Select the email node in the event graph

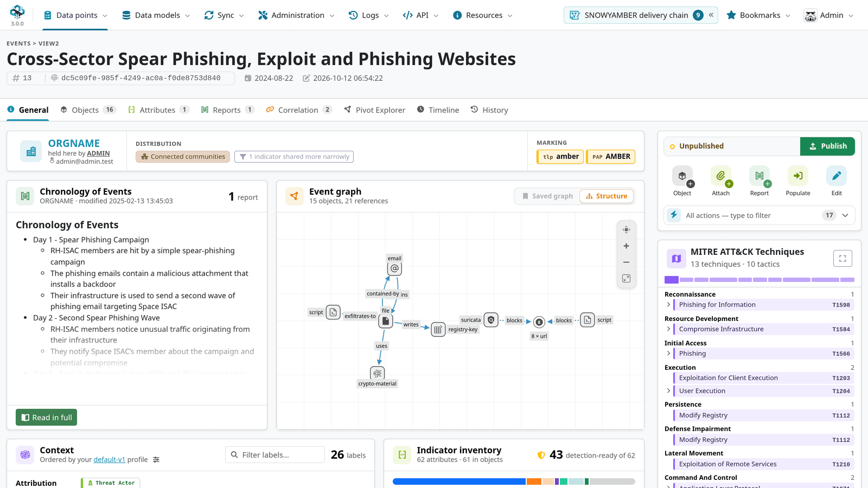[394, 268]
